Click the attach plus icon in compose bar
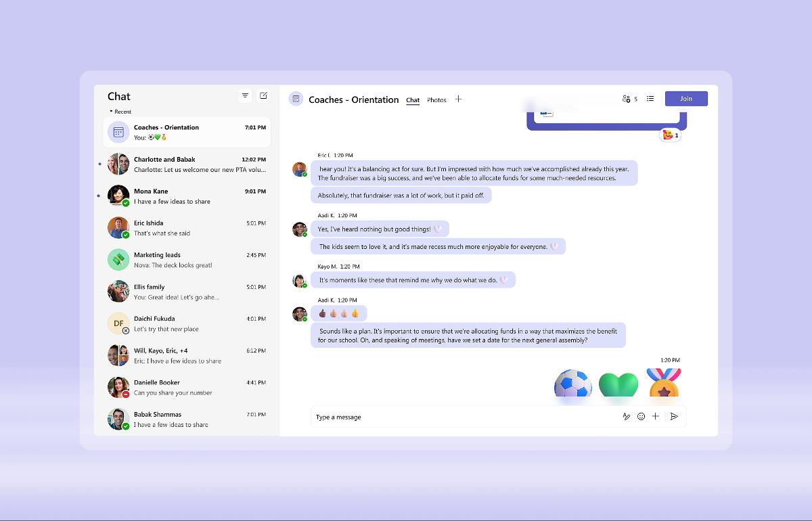This screenshot has height=521, width=812. [656, 417]
